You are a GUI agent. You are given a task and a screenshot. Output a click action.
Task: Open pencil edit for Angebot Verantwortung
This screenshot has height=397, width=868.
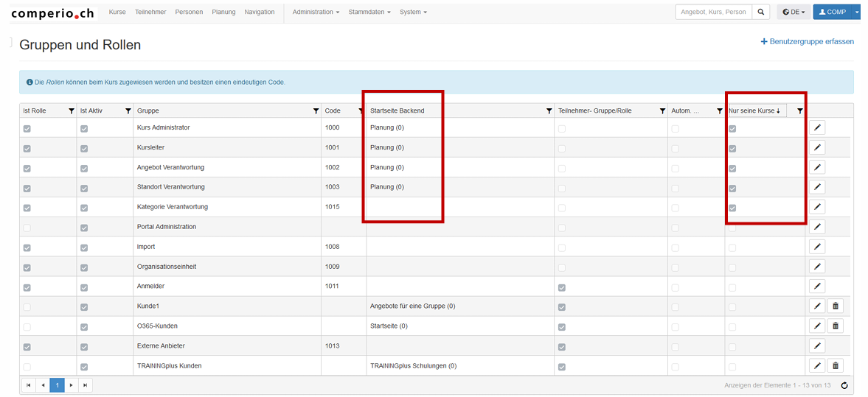[x=816, y=167]
